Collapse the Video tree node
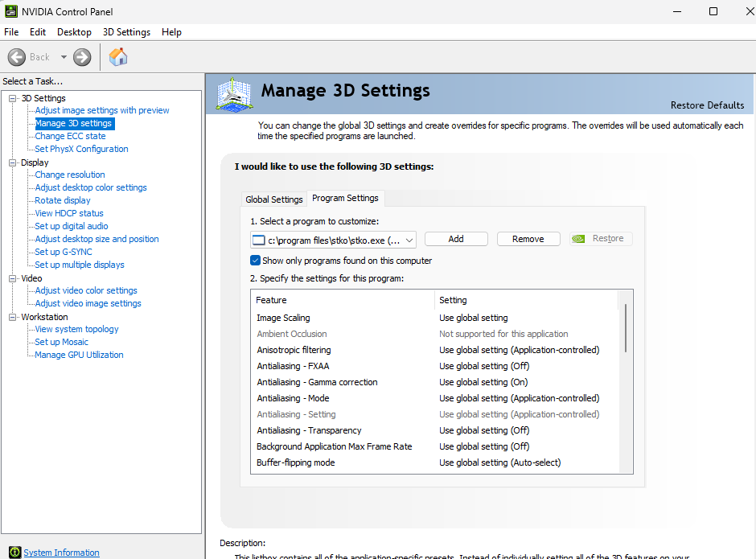The height and width of the screenshot is (559, 756). [x=13, y=278]
